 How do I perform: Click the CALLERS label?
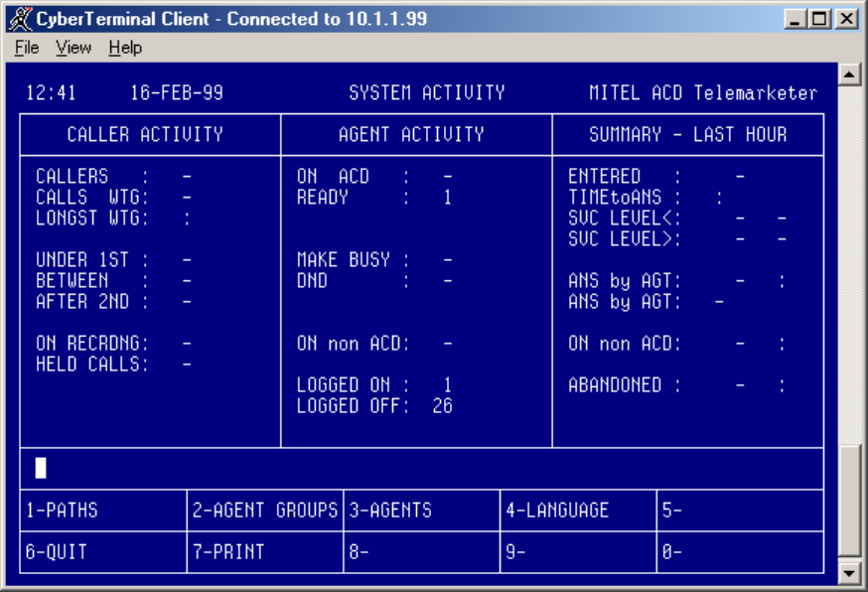(72, 176)
